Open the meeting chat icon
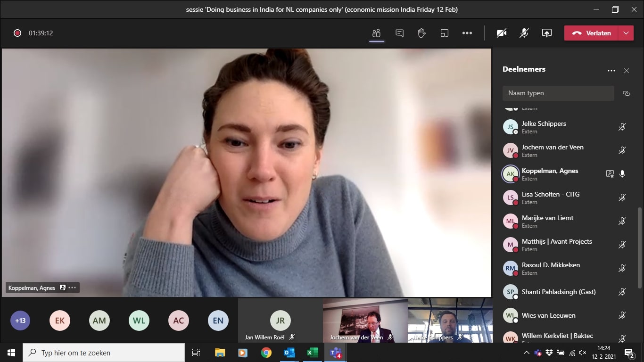 click(399, 33)
